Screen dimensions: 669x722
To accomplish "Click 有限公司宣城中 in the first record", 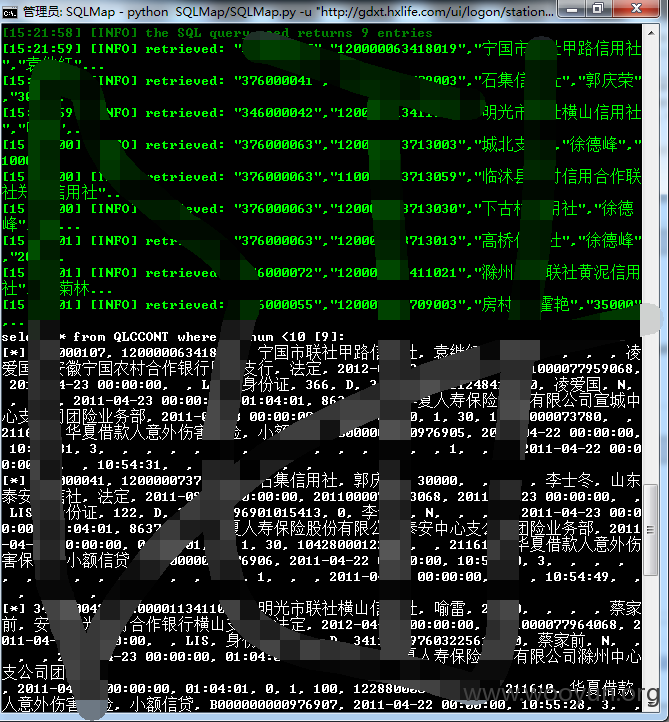I will pos(585,401).
